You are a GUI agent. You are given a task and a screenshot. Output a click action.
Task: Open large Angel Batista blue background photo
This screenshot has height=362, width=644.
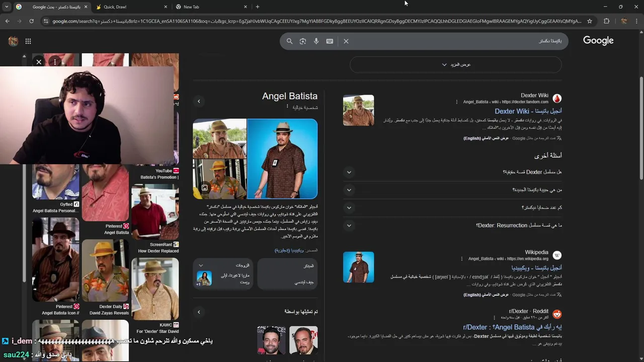pos(282,159)
